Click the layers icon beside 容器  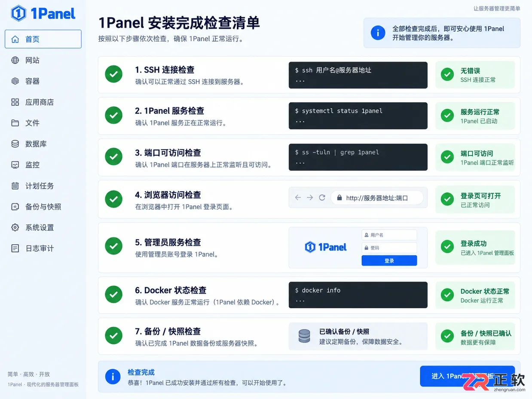point(15,81)
